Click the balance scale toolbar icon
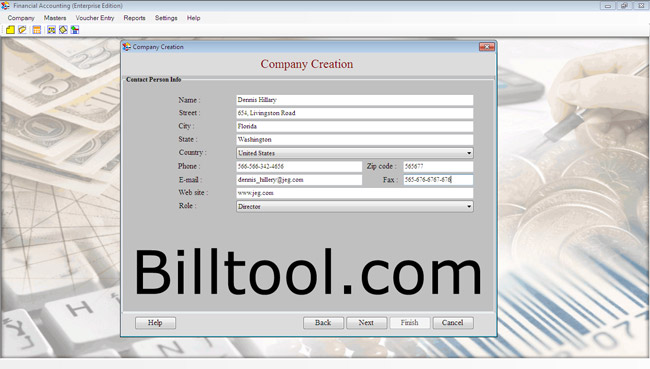Image resolution: width=650 pixels, height=369 pixels. 51,30
